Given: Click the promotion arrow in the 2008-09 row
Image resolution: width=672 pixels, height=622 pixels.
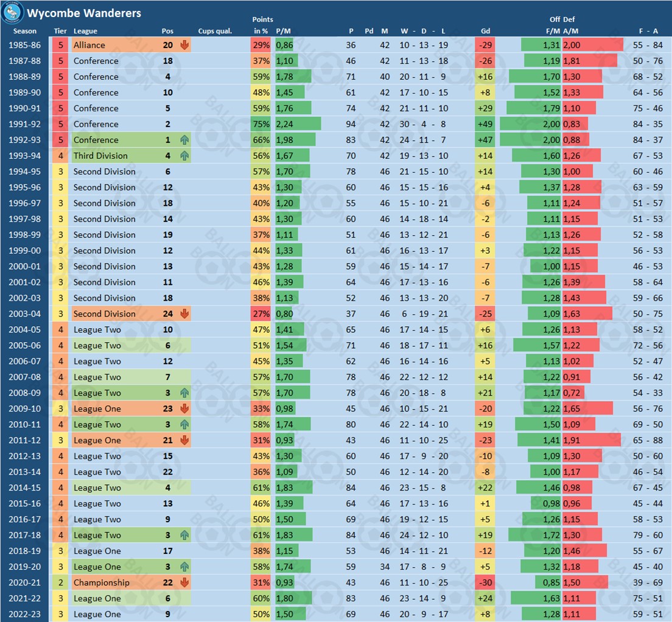Looking at the screenshot, I should click(x=184, y=393).
